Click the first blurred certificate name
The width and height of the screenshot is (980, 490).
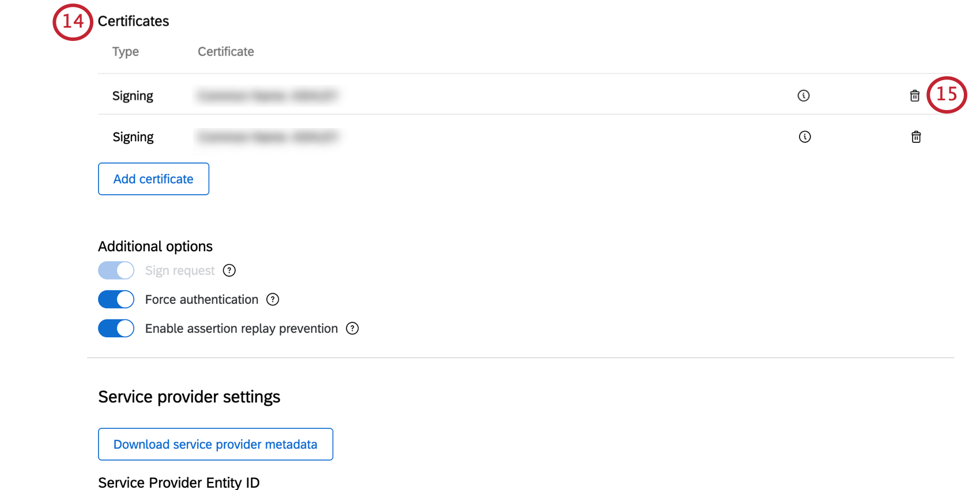[267, 96]
